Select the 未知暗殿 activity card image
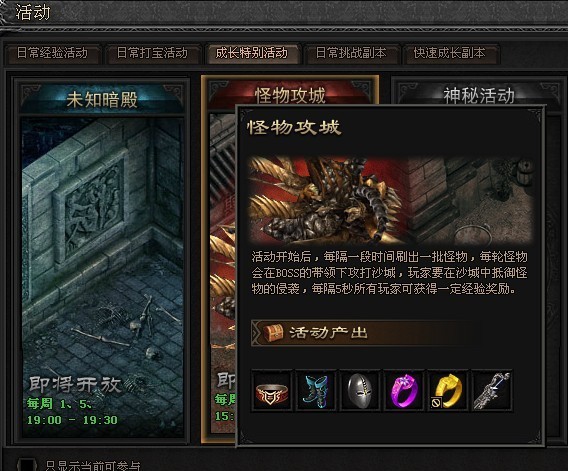 [x=102, y=277]
